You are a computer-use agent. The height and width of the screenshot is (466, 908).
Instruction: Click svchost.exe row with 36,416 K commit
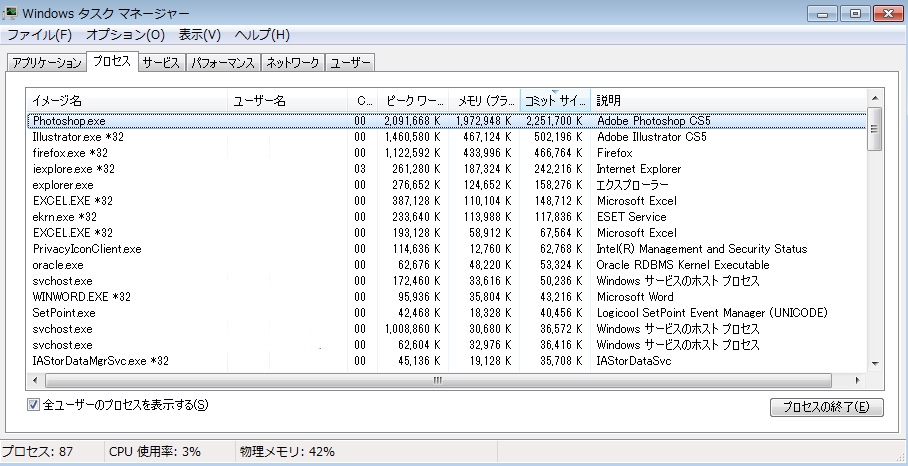[446, 345]
